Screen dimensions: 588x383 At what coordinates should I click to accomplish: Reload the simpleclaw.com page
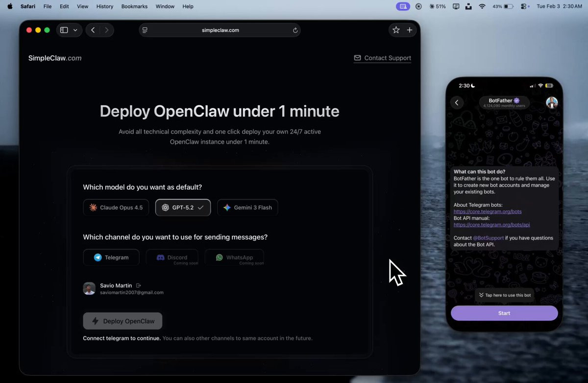(x=295, y=30)
